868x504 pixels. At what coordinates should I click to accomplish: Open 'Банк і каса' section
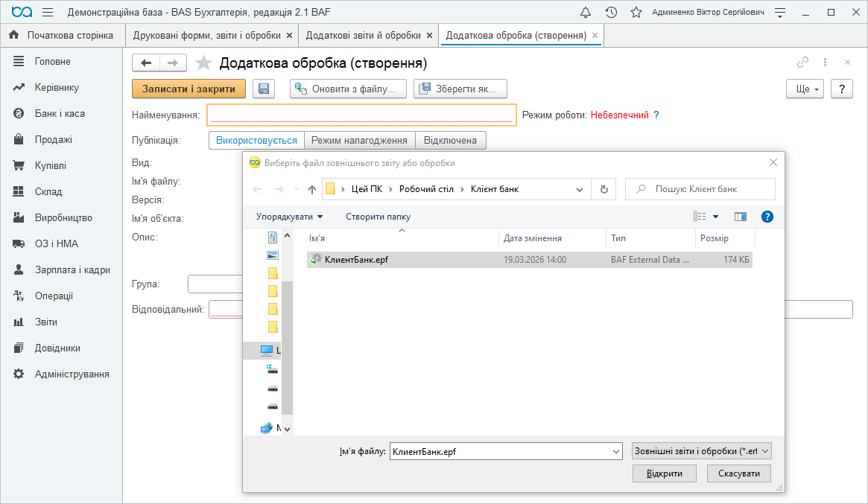point(60,113)
